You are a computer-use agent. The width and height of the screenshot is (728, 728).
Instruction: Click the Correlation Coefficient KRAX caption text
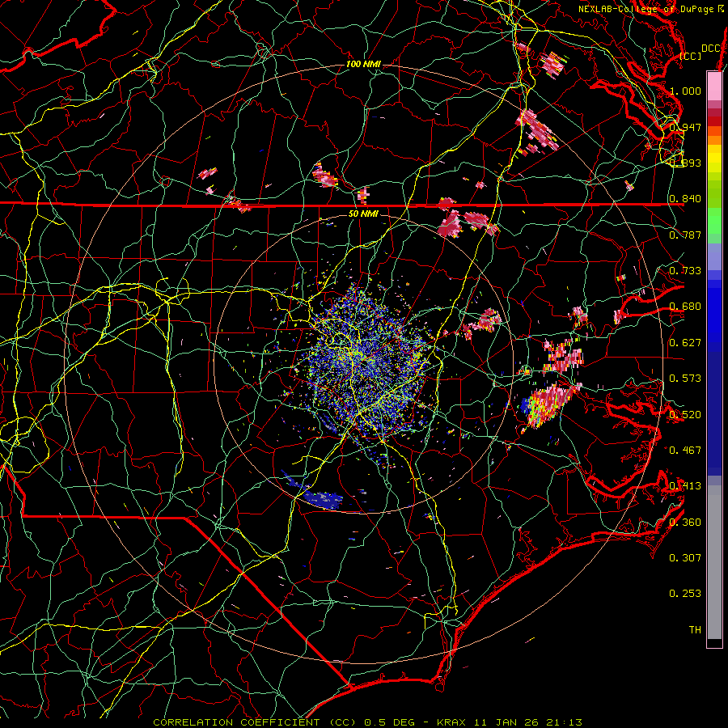click(x=367, y=722)
